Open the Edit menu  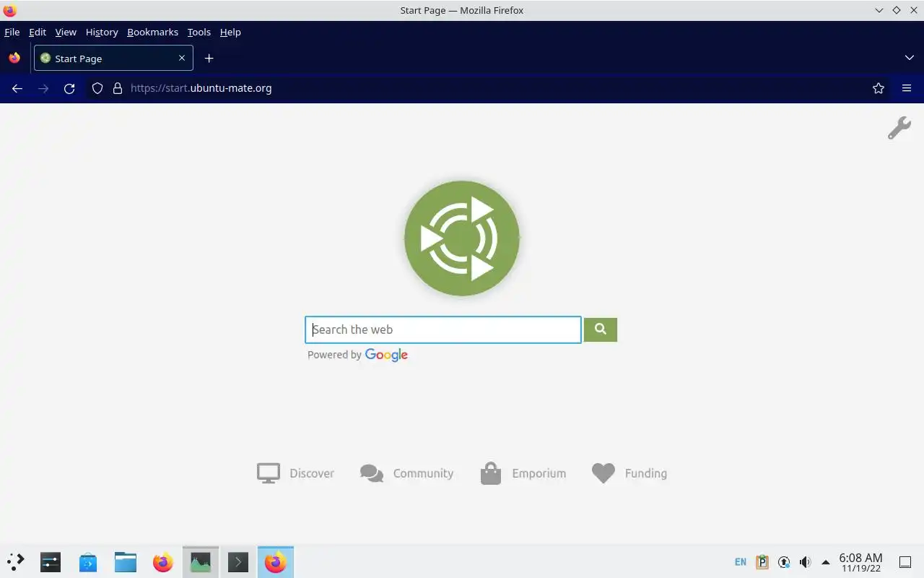pyautogui.click(x=38, y=32)
